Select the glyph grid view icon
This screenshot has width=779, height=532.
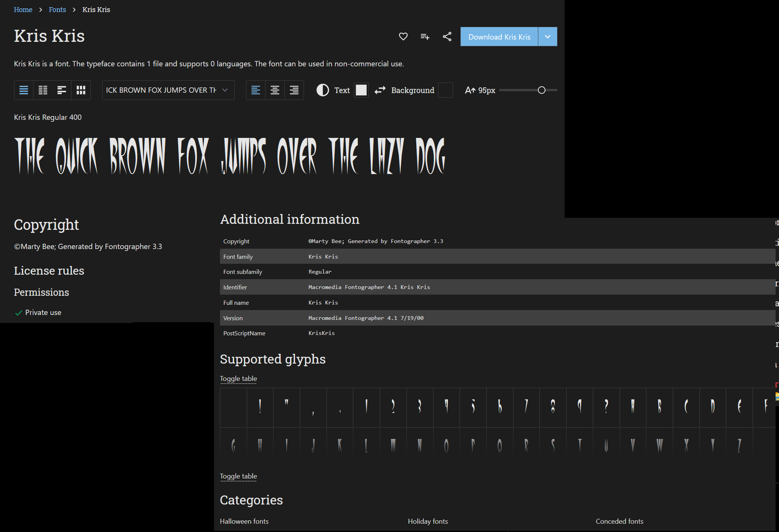[x=81, y=90]
